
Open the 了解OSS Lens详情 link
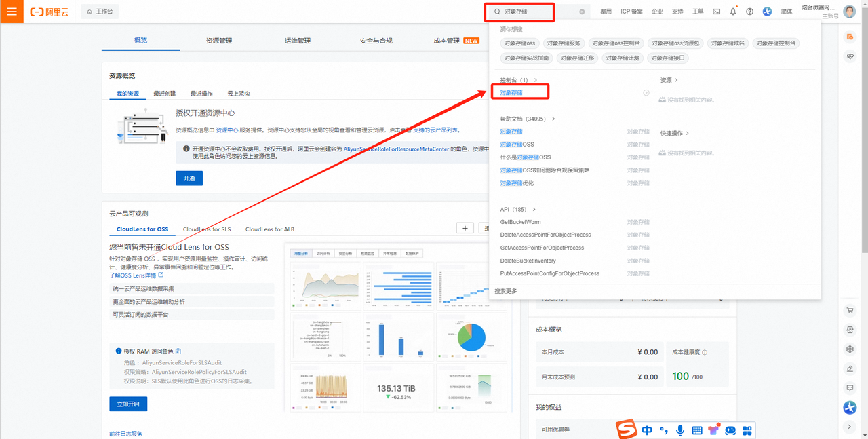(132, 275)
